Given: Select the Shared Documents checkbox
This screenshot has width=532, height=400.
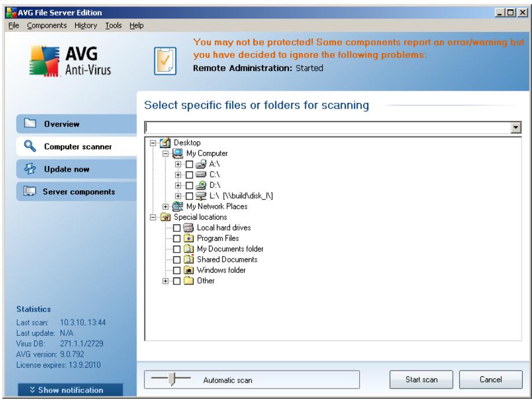Looking at the screenshot, I should pyautogui.click(x=177, y=260).
